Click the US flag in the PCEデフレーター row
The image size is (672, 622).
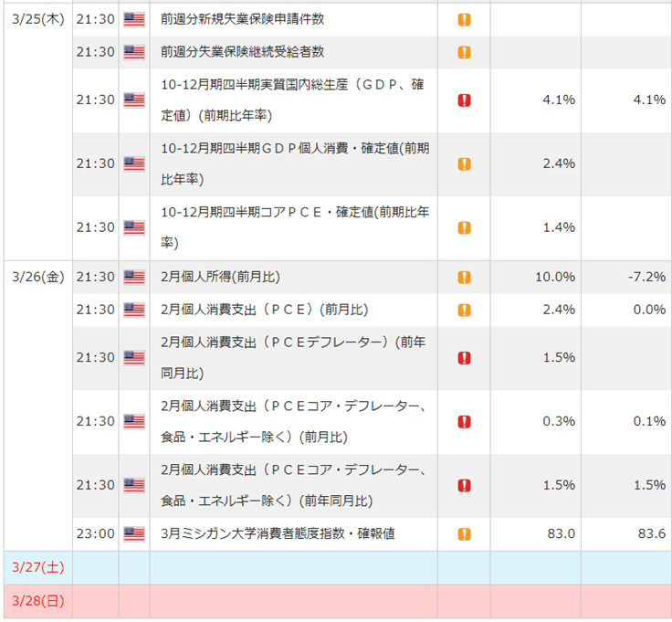134,358
